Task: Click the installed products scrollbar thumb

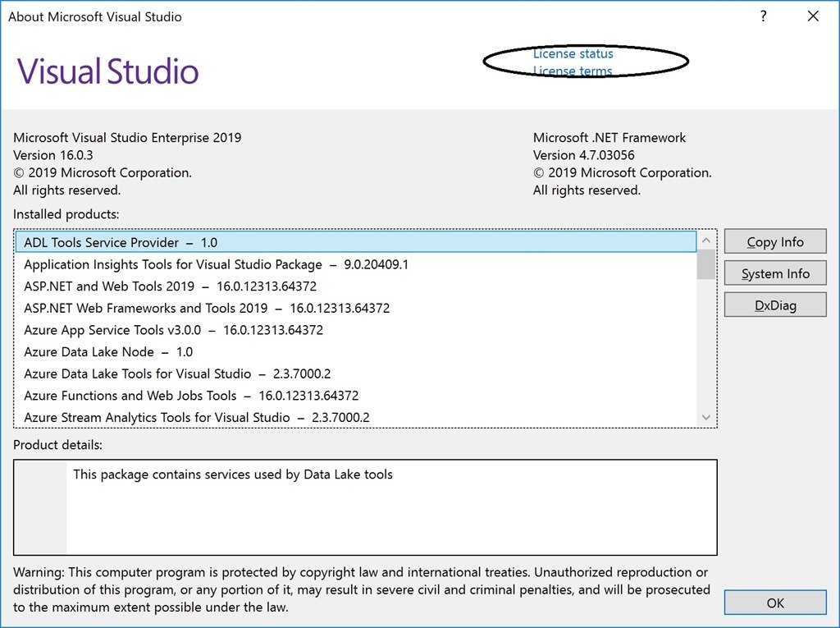Action: tap(706, 264)
